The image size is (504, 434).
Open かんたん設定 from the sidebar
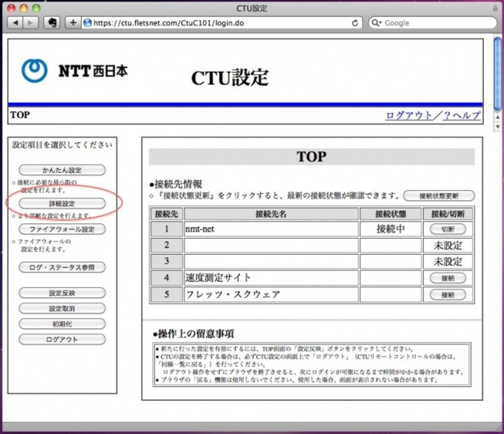click(x=62, y=170)
